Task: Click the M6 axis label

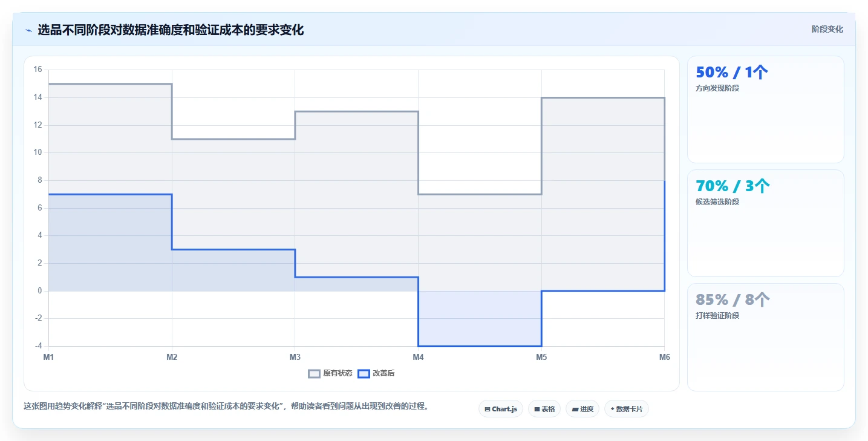Action: (665, 358)
